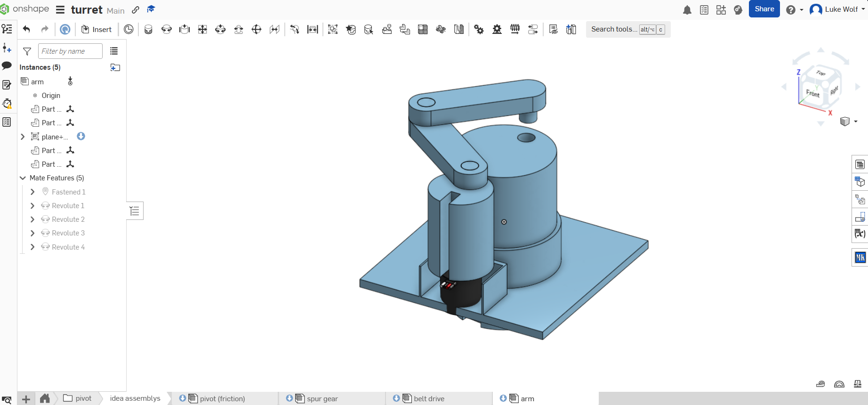Click the Undo arrow in toolbar
868x405 pixels.
[x=27, y=29]
